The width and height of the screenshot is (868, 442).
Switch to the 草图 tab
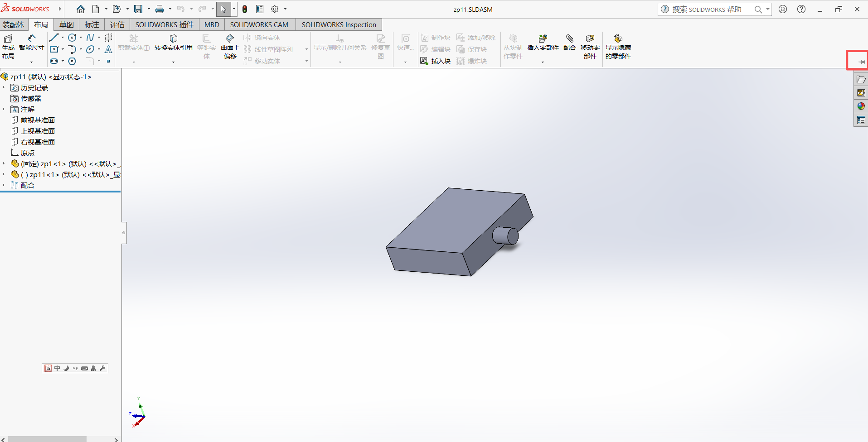[x=66, y=25]
